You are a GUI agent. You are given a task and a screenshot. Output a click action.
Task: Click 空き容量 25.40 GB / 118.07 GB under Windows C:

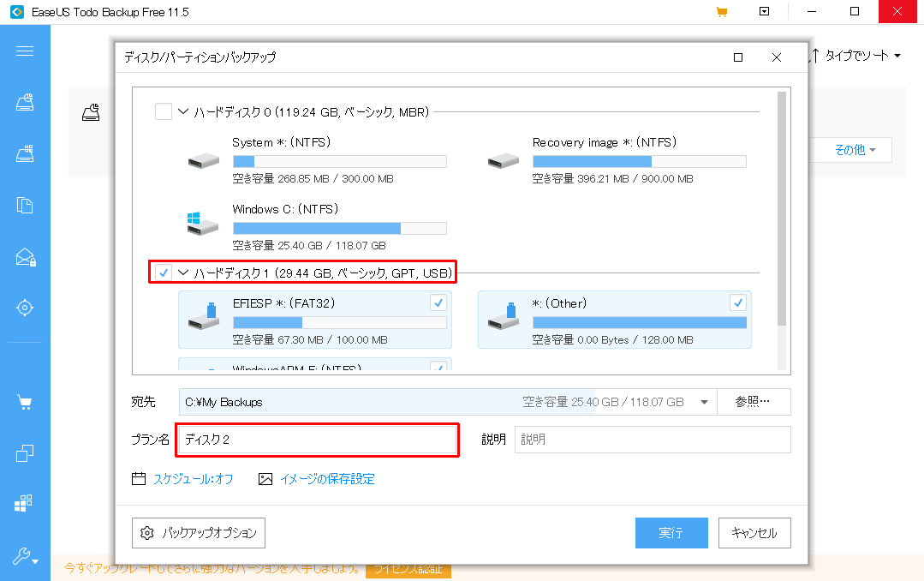(309, 245)
